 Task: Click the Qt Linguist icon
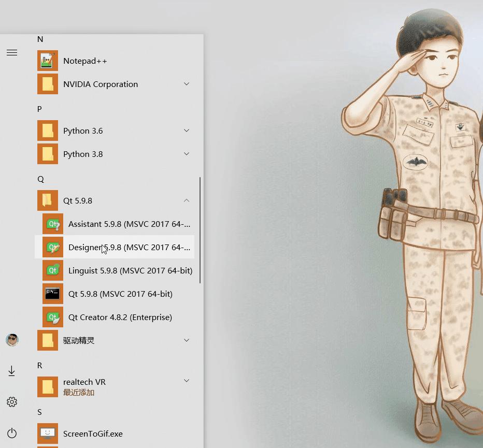coord(53,270)
